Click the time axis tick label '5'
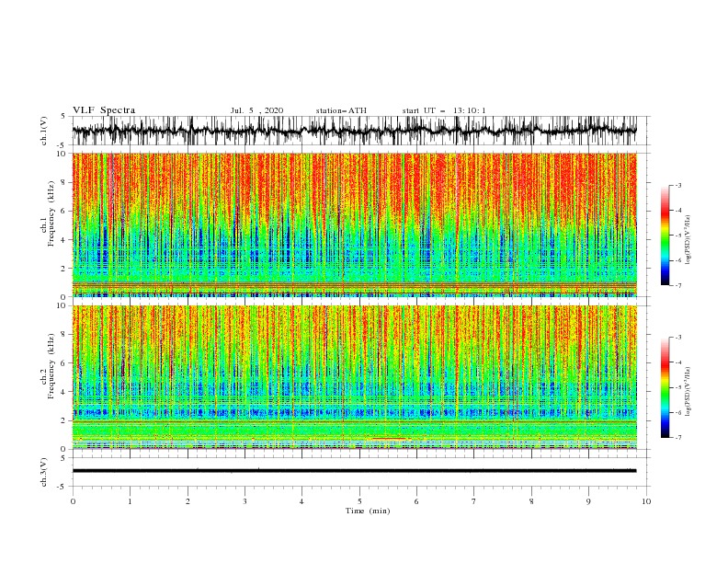 (x=359, y=501)
